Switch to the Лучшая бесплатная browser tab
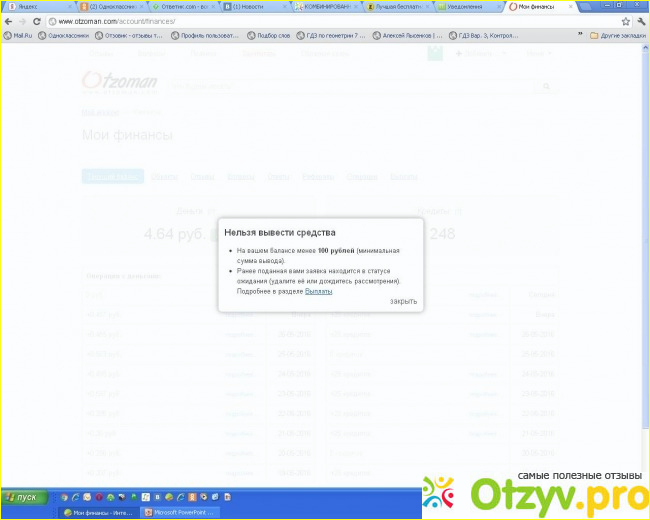This screenshot has height=520, width=650. [395, 6]
